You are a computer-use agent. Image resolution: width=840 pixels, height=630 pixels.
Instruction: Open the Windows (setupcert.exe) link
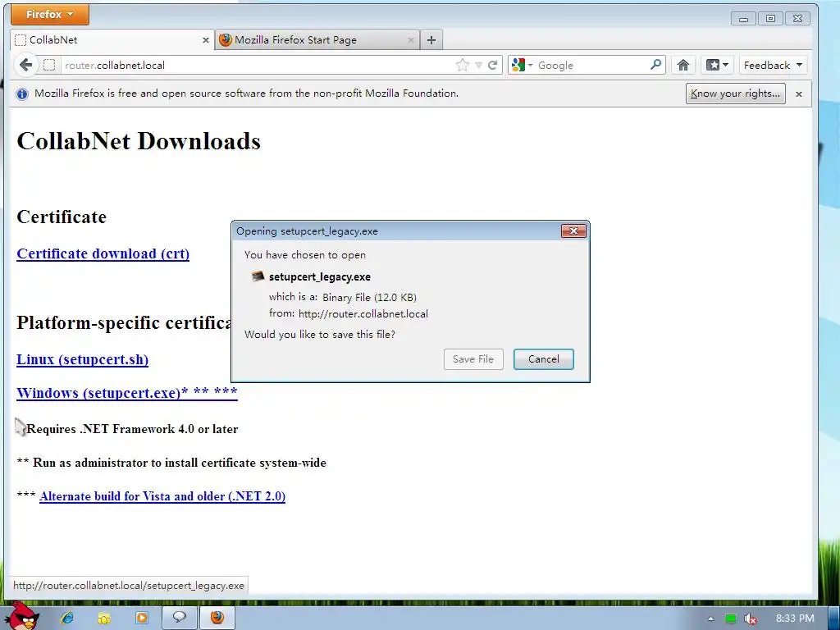pyautogui.click(x=127, y=393)
